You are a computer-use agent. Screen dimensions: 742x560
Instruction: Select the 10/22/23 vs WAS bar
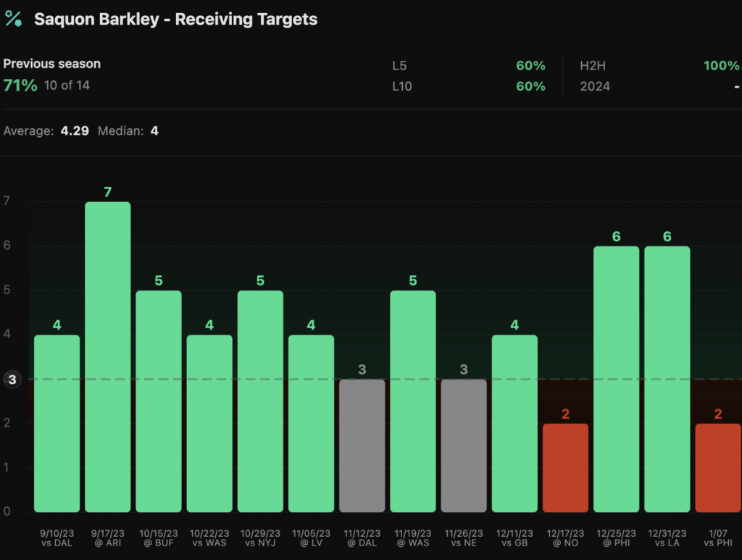[209, 423]
